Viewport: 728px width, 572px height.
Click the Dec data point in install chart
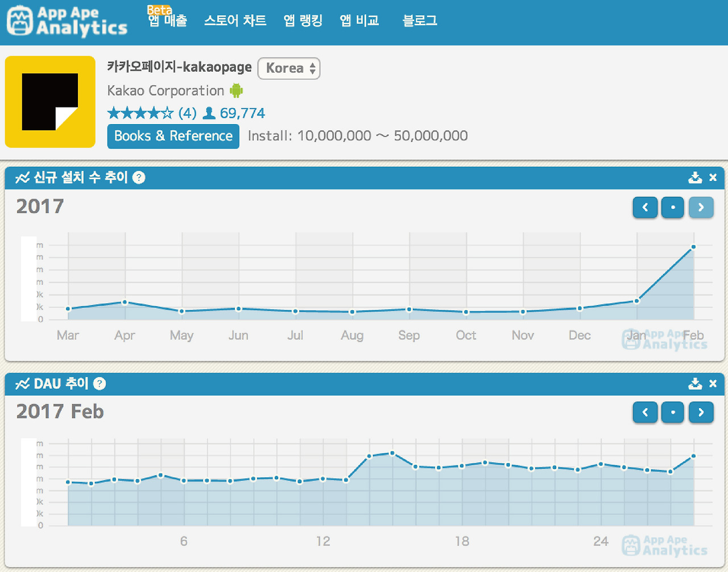point(580,308)
